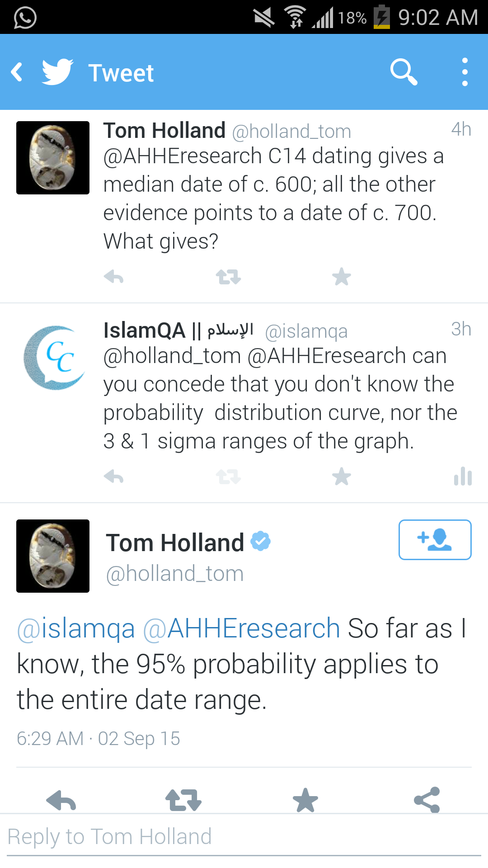Image resolution: width=488 pixels, height=868 pixels.
Task: Retweet the IslamQA tweet
Action: (x=228, y=476)
